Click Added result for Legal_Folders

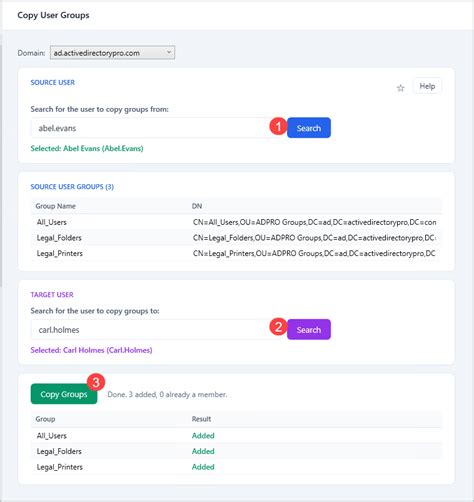(203, 451)
